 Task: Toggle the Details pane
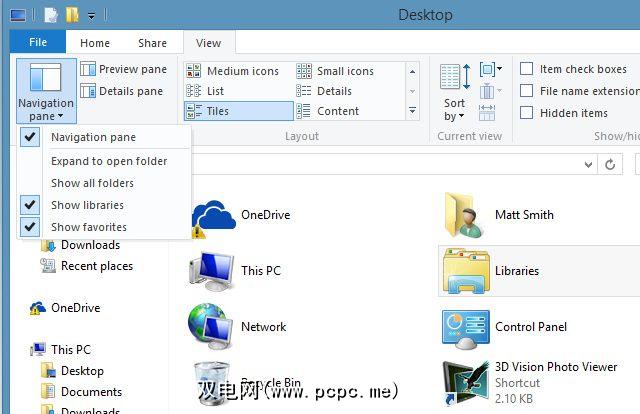[x=122, y=91]
